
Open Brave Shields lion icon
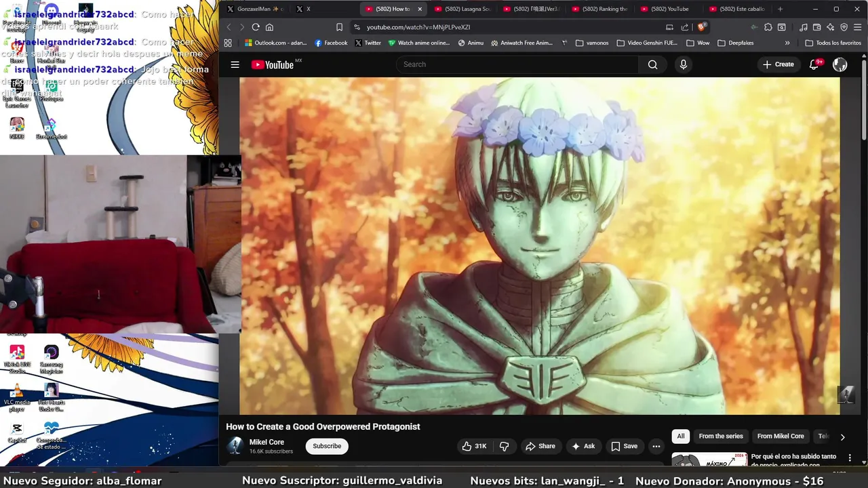pyautogui.click(x=702, y=27)
